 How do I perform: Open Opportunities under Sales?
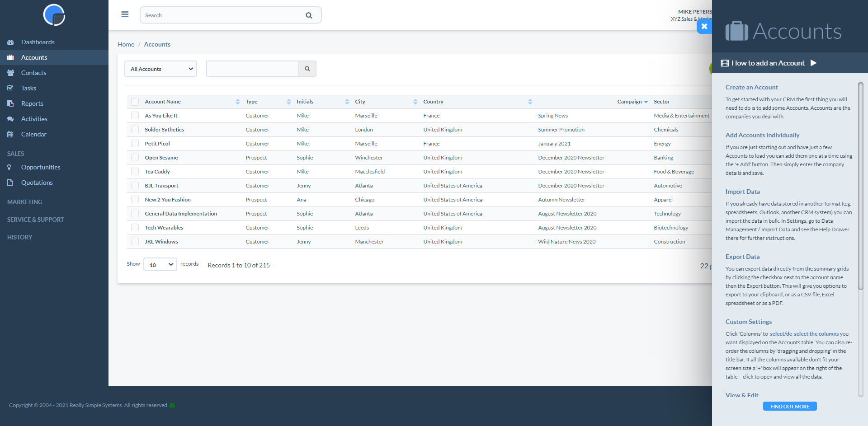coord(41,167)
